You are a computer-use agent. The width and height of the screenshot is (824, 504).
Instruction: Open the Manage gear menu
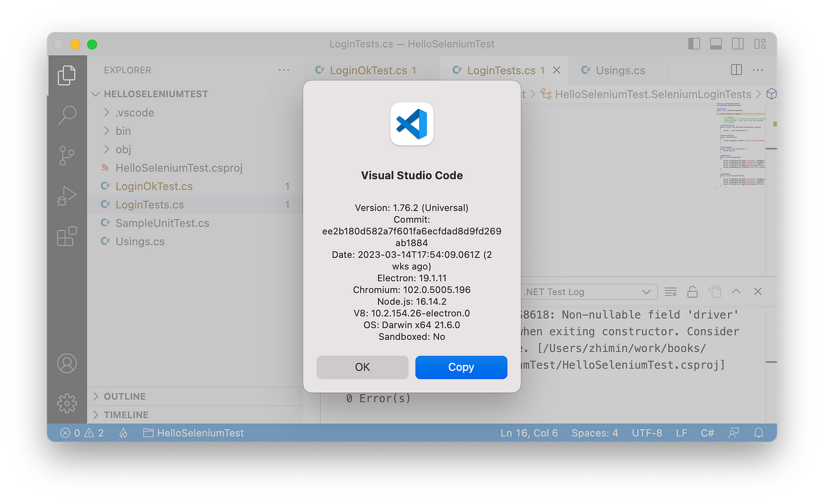point(67,403)
